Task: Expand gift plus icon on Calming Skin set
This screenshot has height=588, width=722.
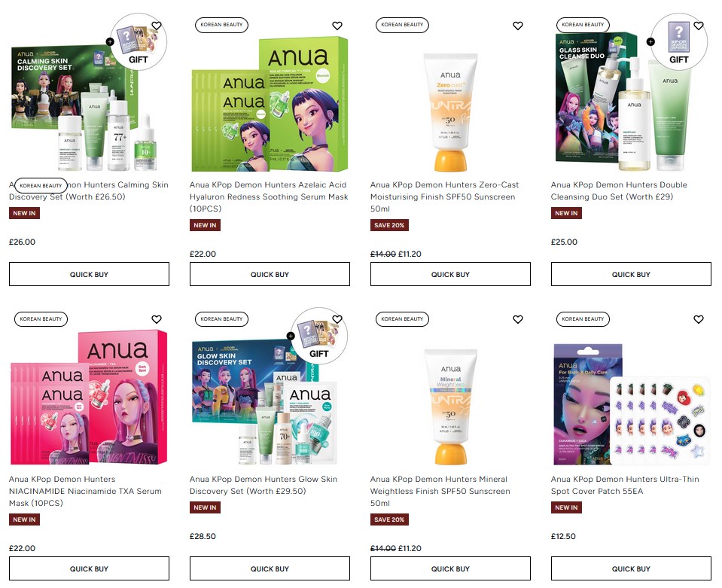Action: (110, 42)
